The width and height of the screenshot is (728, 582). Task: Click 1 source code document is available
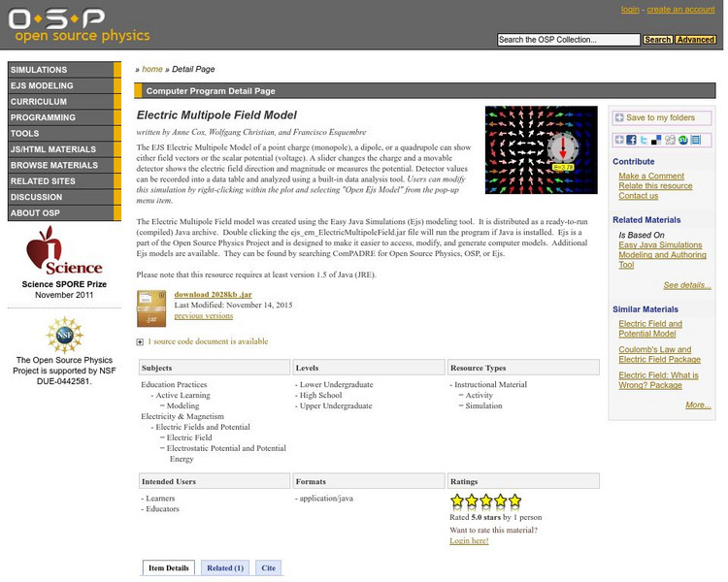[208, 341]
